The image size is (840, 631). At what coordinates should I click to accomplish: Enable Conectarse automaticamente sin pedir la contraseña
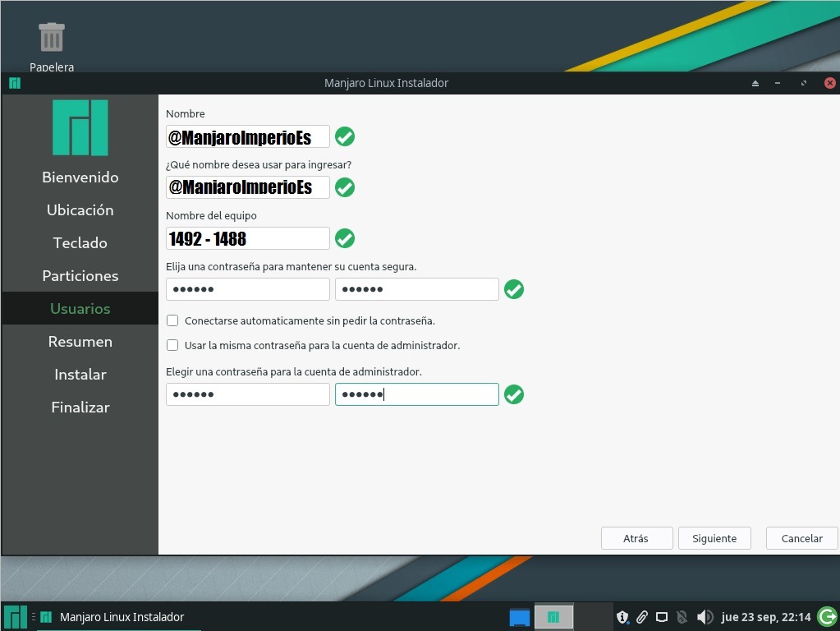coord(172,320)
